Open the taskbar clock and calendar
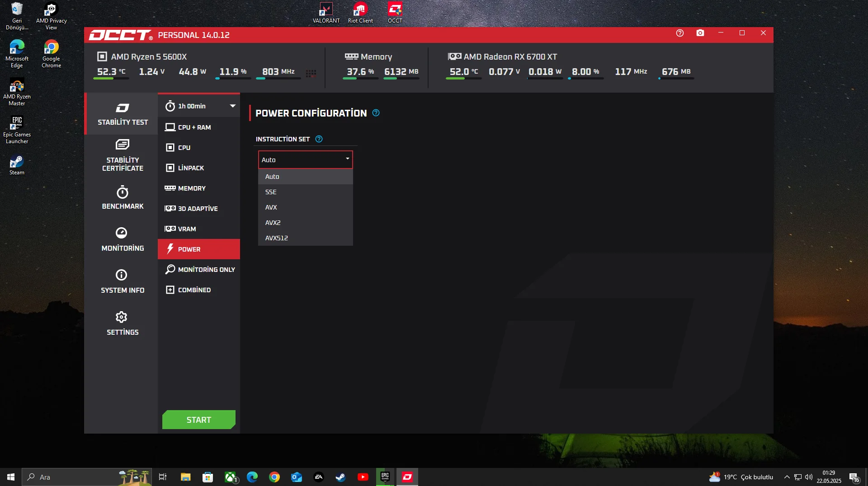The width and height of the screenshot is (868, 486). click(829, 477)
